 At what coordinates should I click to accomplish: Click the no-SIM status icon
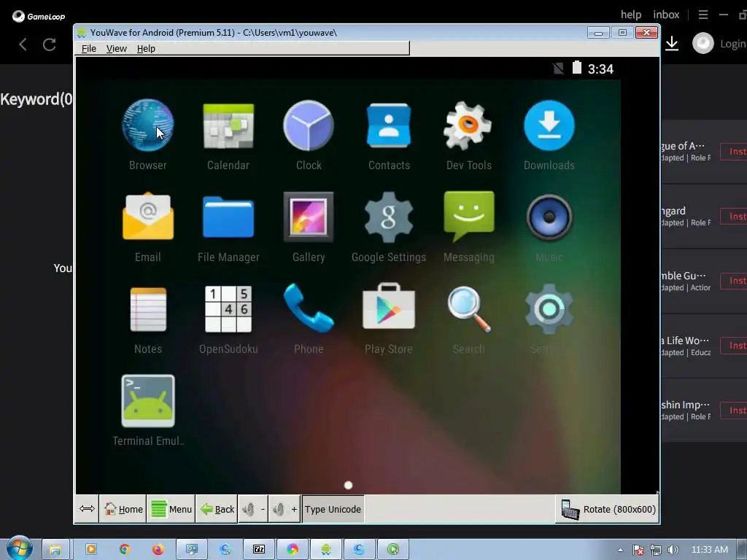[x=558, y=69]
